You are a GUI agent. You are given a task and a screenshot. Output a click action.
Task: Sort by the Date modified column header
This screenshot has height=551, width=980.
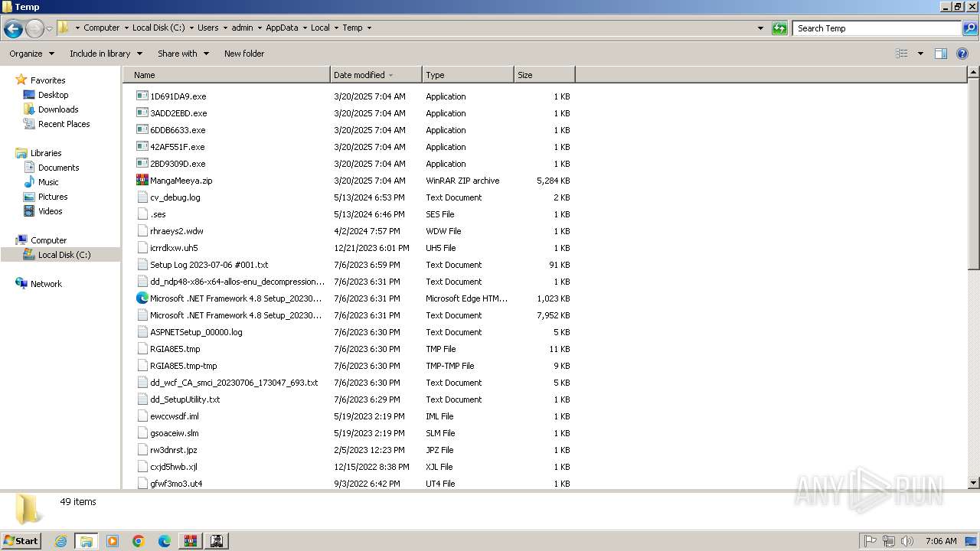tap(376, 75)
